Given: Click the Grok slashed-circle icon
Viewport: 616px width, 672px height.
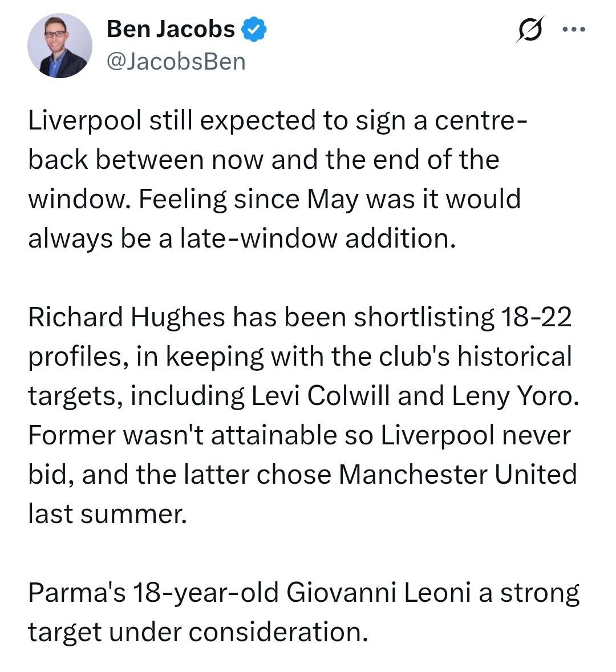Looking at the screenshot, I should (x=529, y=29).
